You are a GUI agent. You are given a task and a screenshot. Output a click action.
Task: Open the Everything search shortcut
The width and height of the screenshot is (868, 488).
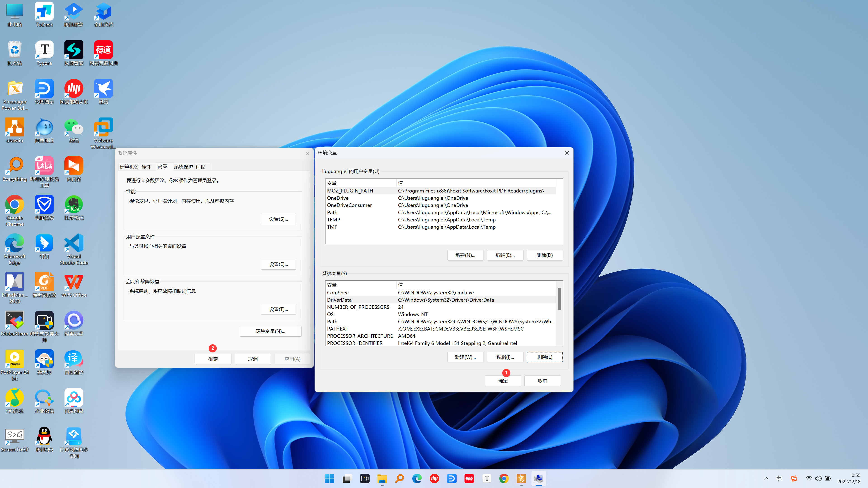tap(14, 169)
